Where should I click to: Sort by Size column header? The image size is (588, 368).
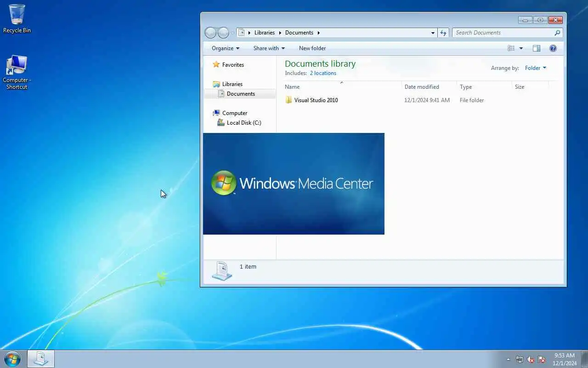tap(530, 87)
